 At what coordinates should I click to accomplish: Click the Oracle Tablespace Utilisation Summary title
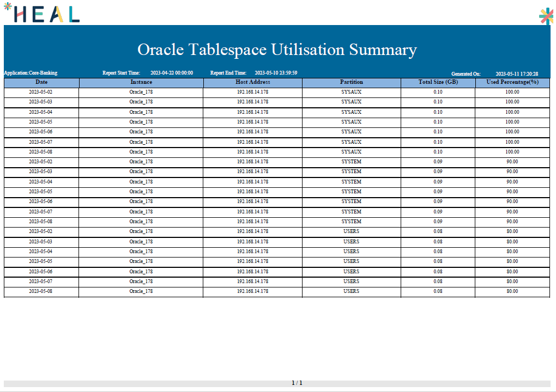pyautogui.click(x=277, y=50)
